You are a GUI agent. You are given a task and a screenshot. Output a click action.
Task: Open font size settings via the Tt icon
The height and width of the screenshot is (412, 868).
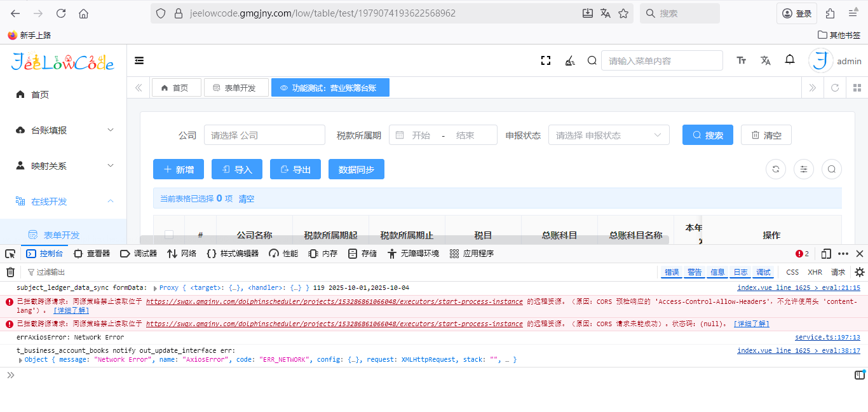point(741,60)
